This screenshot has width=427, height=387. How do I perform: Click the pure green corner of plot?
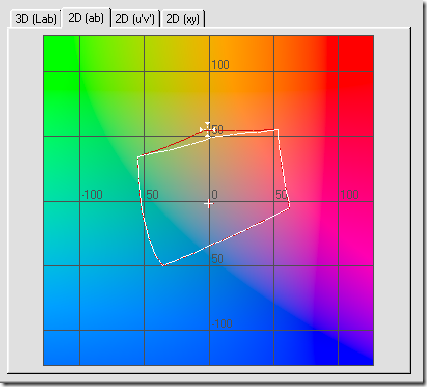tap(61, 53)
